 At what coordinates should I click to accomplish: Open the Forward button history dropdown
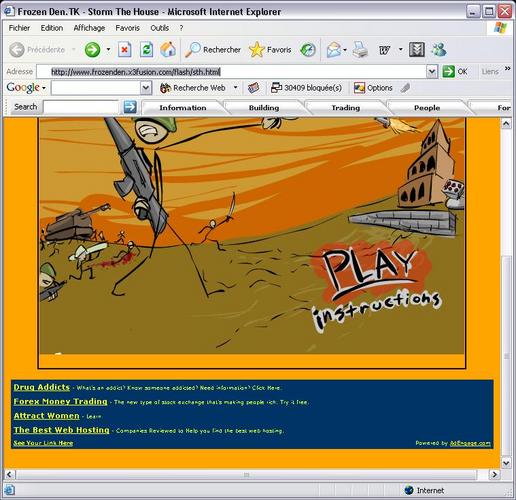pyautogui.click(x=108, y=50)
